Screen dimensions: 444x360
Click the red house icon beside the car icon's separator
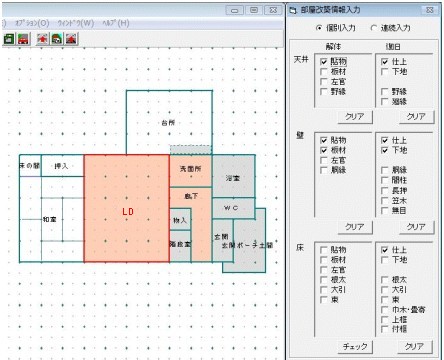pos(42,39)
